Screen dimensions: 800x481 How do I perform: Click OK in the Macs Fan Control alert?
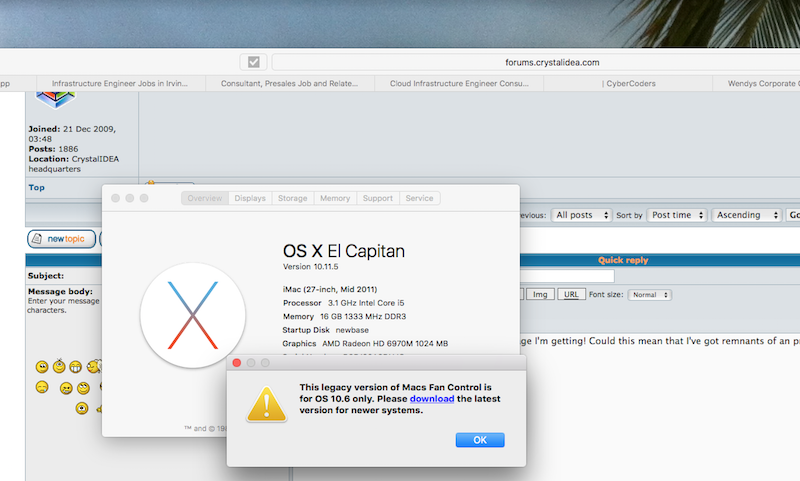pos(480,440)
